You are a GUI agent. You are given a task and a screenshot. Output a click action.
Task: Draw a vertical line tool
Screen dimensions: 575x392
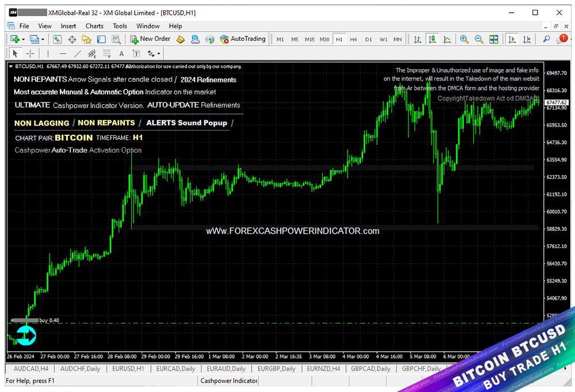coord(48,54)
